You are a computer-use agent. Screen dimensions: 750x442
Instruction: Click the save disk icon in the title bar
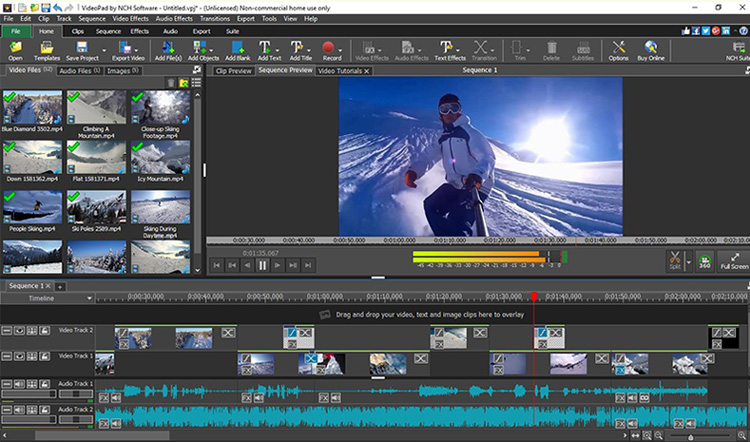[x=46, y=8]
